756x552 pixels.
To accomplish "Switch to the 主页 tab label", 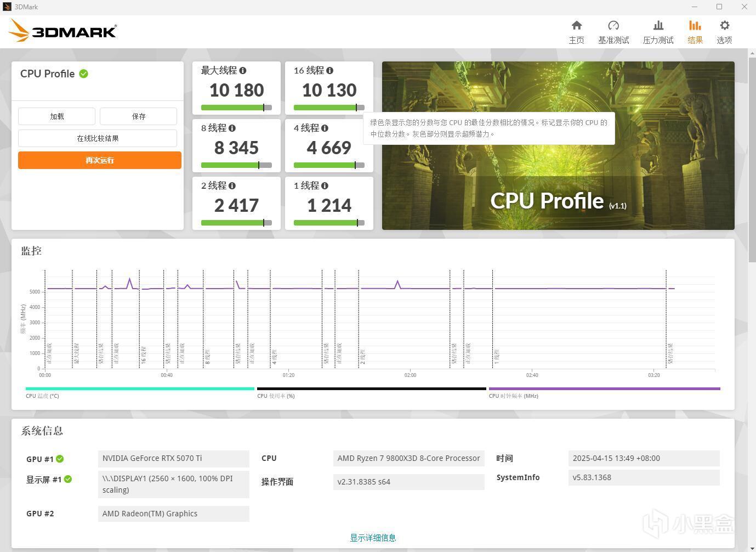I will (576, 40).
